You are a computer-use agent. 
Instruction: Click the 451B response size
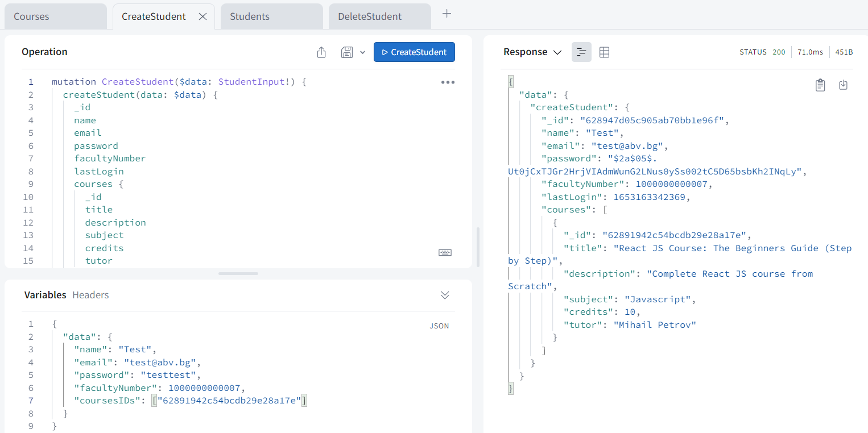coord(844,52)
